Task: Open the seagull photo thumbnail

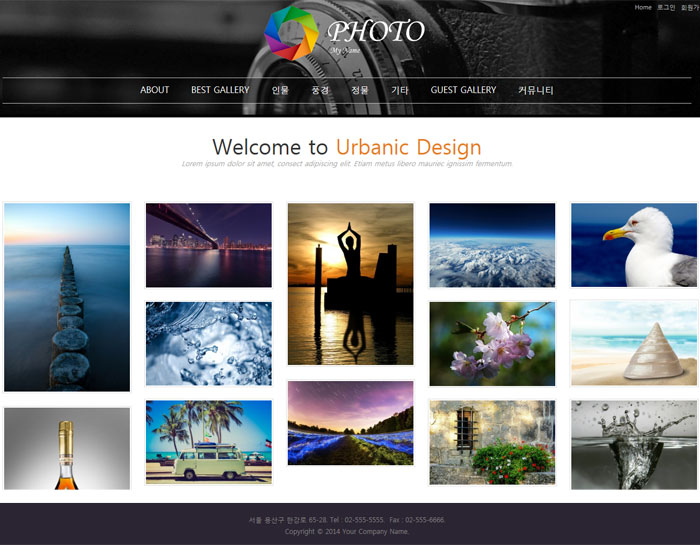Action: point(634,245)
